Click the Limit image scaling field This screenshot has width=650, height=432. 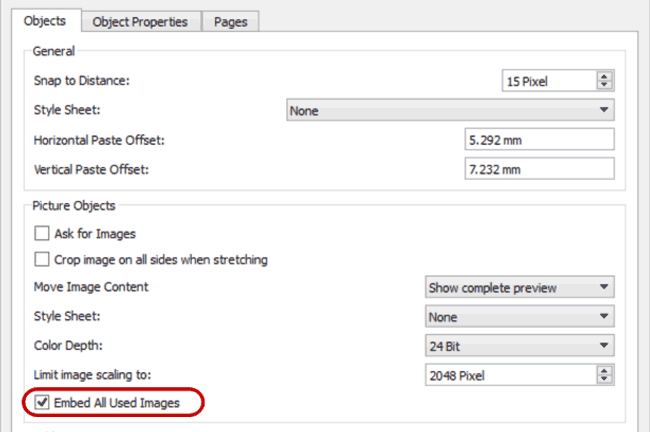(511, 375)
